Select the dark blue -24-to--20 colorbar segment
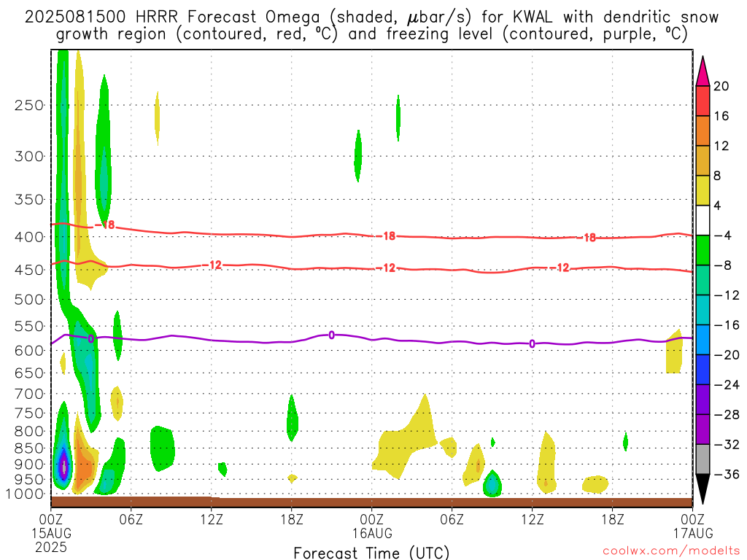 tap(703, 370)
